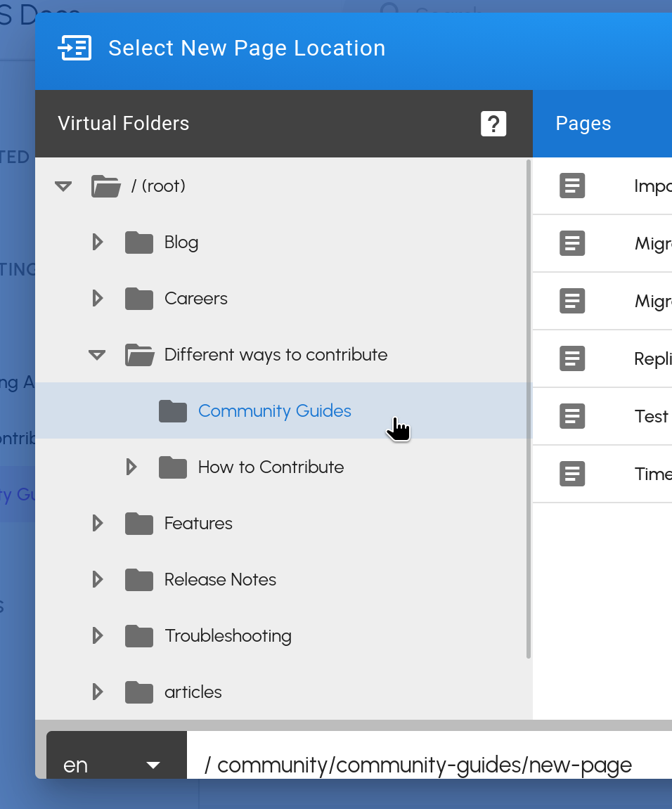Click the open folder icon for Different ways to contribute
The image size is (672, 809).
(x=140, y=355)
